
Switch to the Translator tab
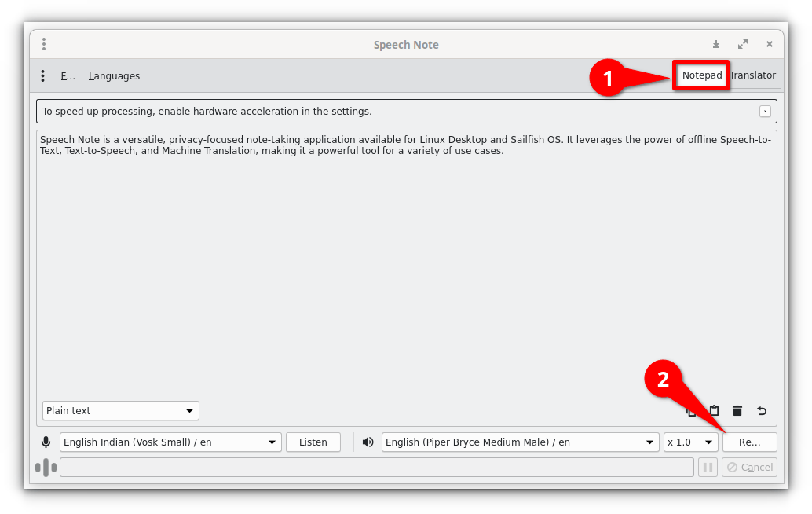pyautogui.click(x=752, y=75)
